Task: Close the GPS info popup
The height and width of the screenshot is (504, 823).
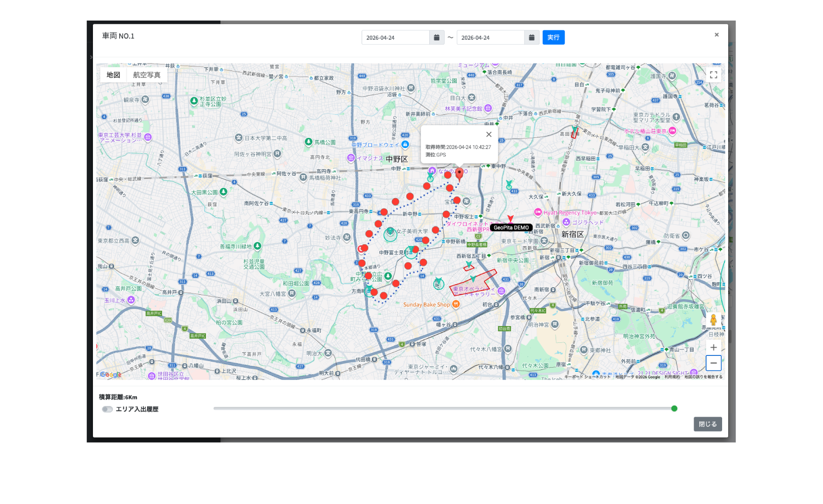Action: (489, 135)
